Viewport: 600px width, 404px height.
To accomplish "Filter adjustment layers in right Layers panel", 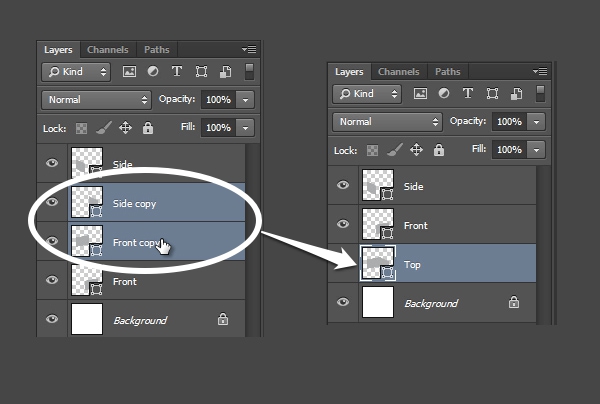I will pos(444,93).
